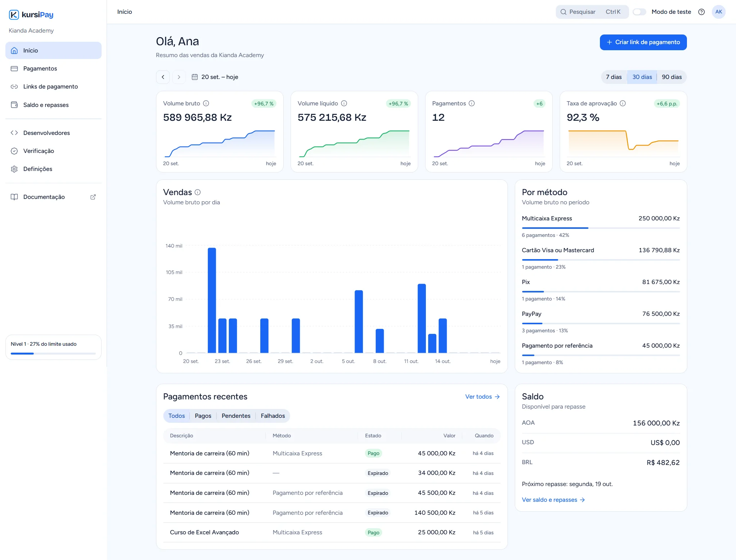Click the Cartão Visa ou Mastercard method row
The image size is (736, 560).
coord(601,258)
